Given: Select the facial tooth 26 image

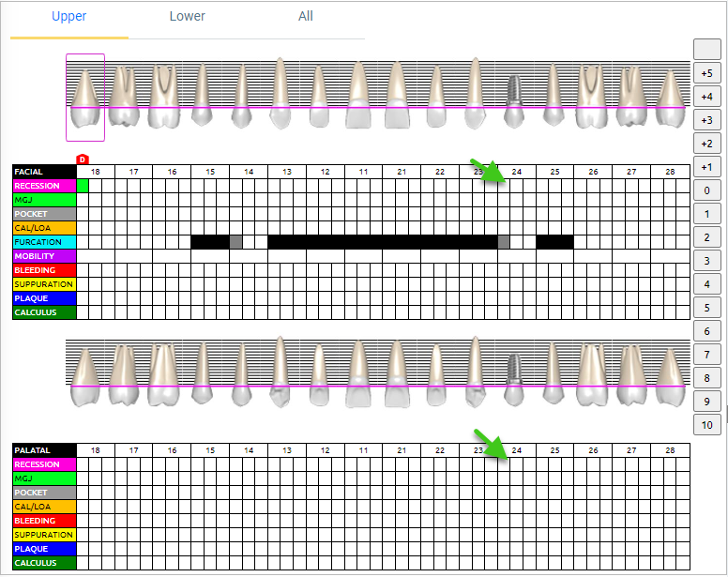Looking at the screenshot, I should (x=591, y=96).
